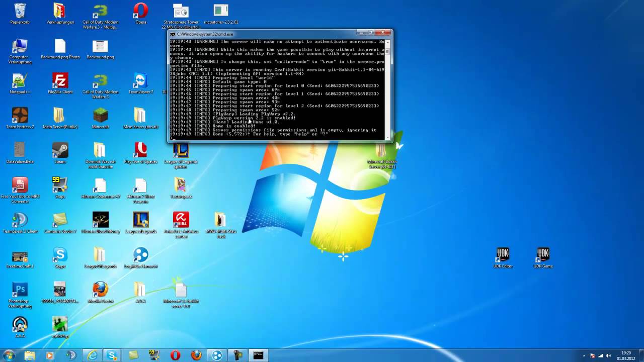This screenshot has width=644, height=362.
Task: Select the TeamViewer 7 shortcut
Action: click(141, 84)
